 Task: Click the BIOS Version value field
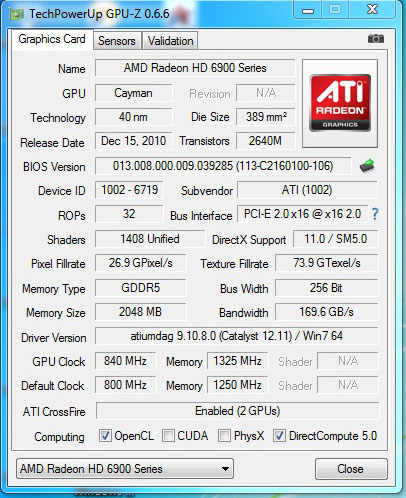coord(223,166)
